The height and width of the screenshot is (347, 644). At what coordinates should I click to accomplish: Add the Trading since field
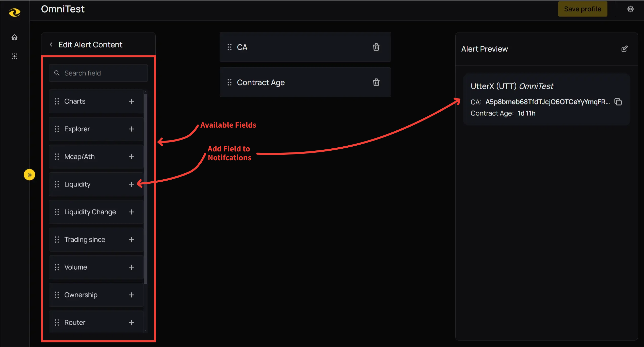[x=131, y=239]
